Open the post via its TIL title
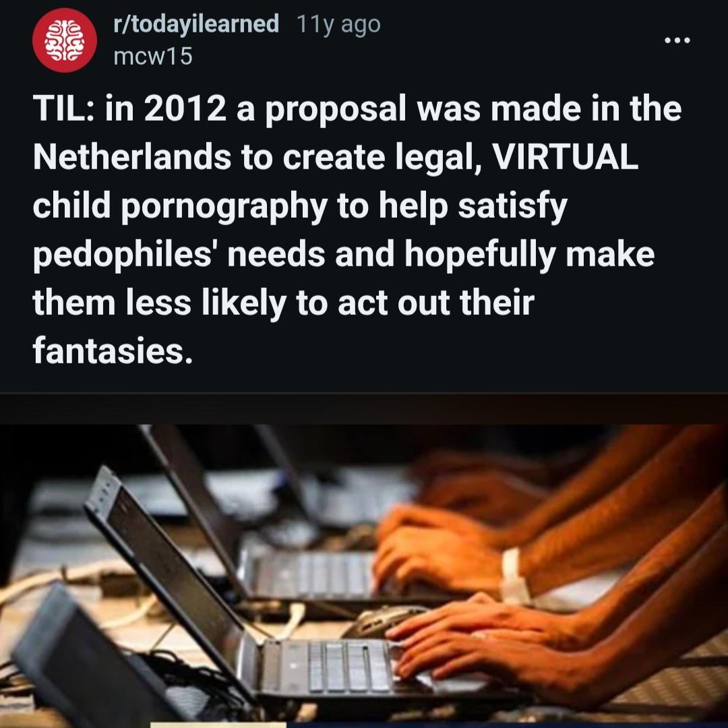The height and width of the screenshot is (728, 728). [357, 229]
